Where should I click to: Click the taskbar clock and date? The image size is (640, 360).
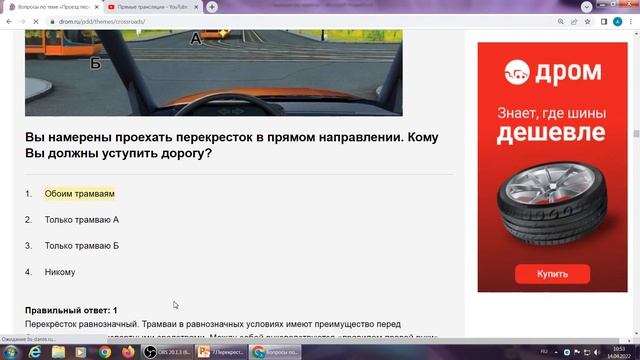click(619, 352)
